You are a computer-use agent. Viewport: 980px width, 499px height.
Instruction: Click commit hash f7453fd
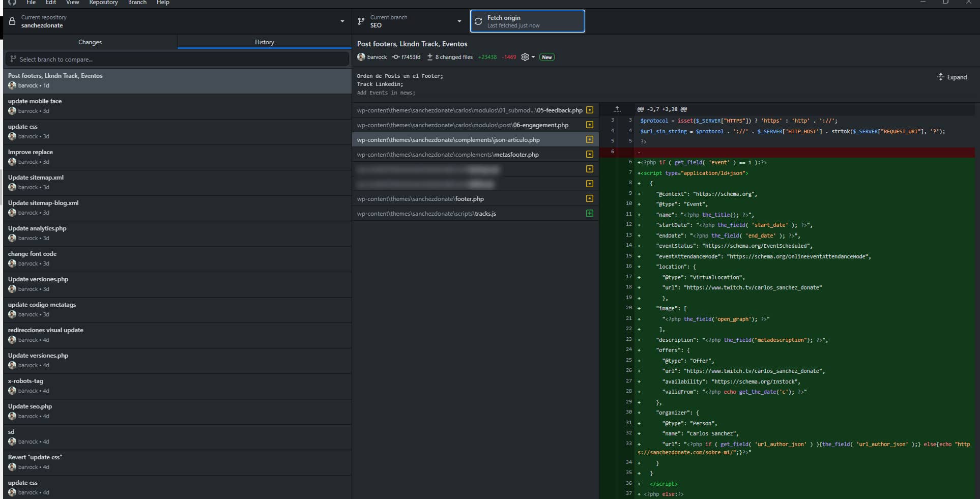click(x=411, y=57)
